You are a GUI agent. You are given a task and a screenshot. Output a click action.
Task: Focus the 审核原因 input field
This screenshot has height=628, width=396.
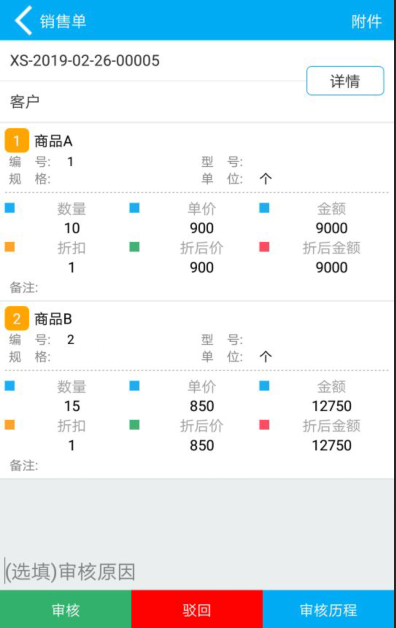pos(197,571)
